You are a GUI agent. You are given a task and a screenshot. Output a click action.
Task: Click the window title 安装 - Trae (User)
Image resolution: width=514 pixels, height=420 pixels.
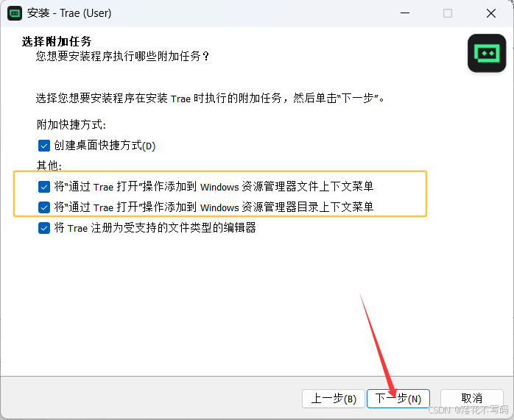pos(69,13)
